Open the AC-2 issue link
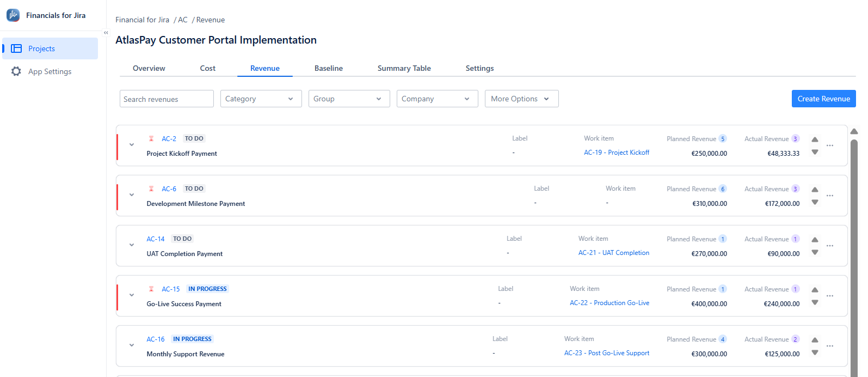This screenshot has height=377, width=868. [x=169, y=139]
